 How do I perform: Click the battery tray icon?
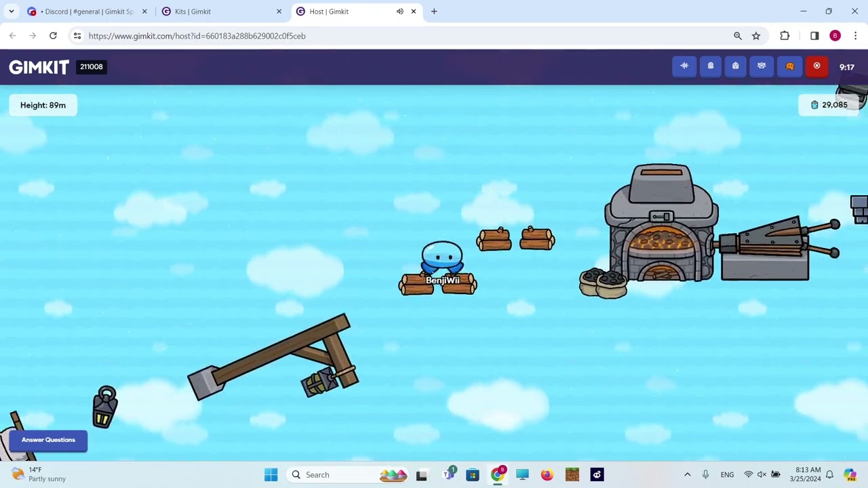pyautogui.click(x=775, y=474)
